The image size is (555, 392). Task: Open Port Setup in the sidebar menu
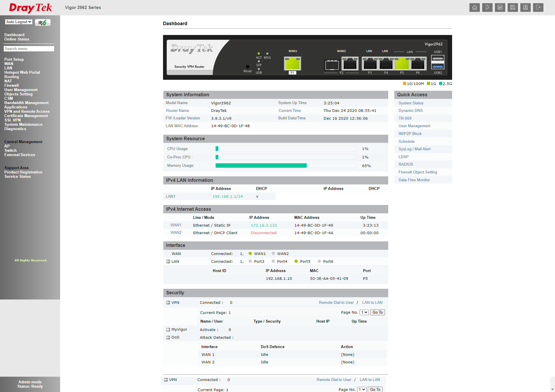click(x=14, y=60)
